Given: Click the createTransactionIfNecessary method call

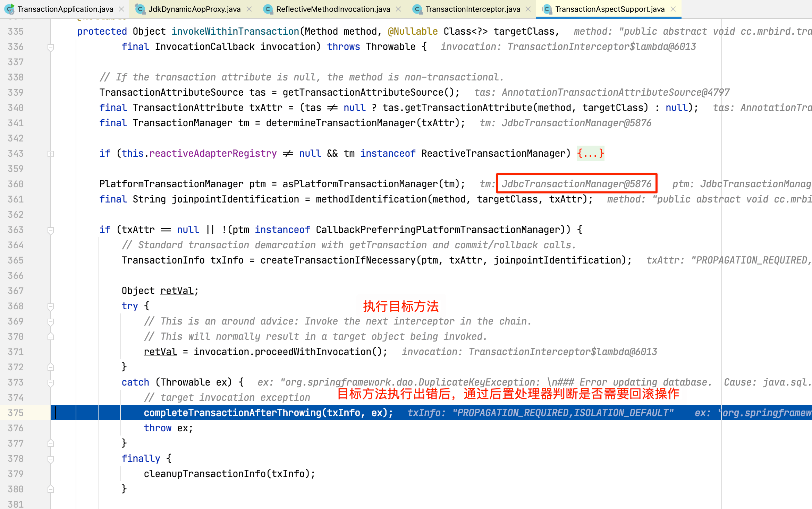Looking at the screenshot, I should click(x=338, y=260).
